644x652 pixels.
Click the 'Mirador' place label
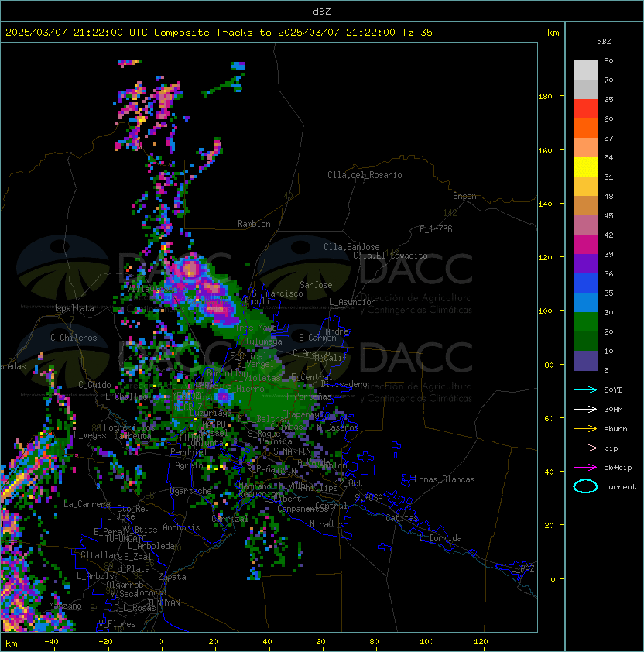pos(326,524)
